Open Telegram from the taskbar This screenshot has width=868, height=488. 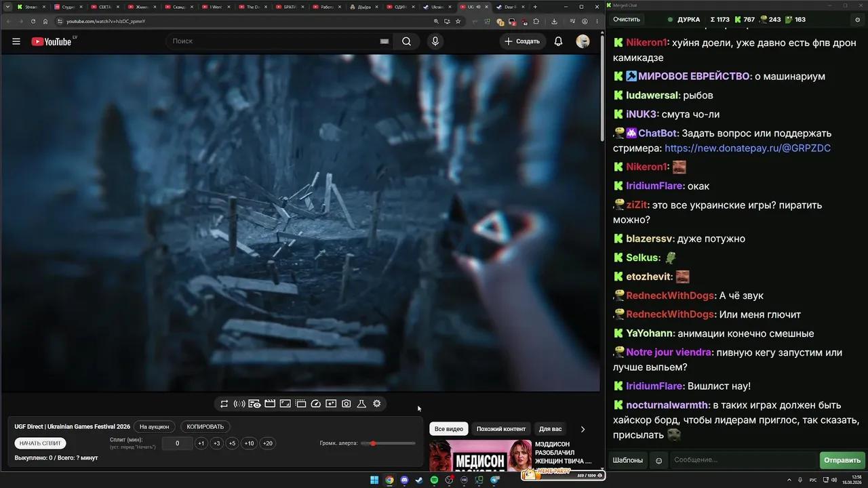click(494, 480)
